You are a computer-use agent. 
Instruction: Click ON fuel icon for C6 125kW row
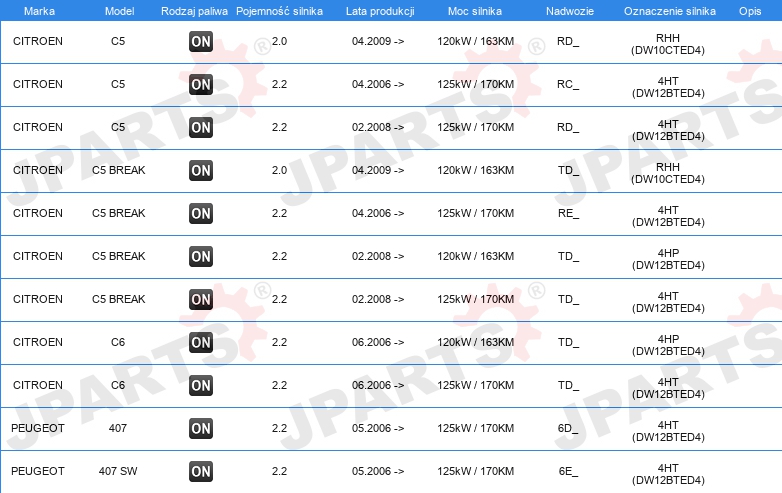click(x=201, y=385)
